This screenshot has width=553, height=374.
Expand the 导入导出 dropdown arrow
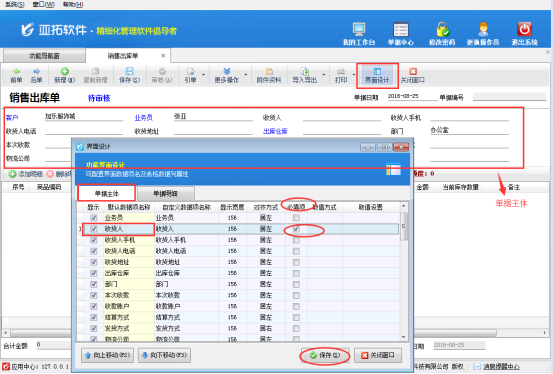[323, 75]
